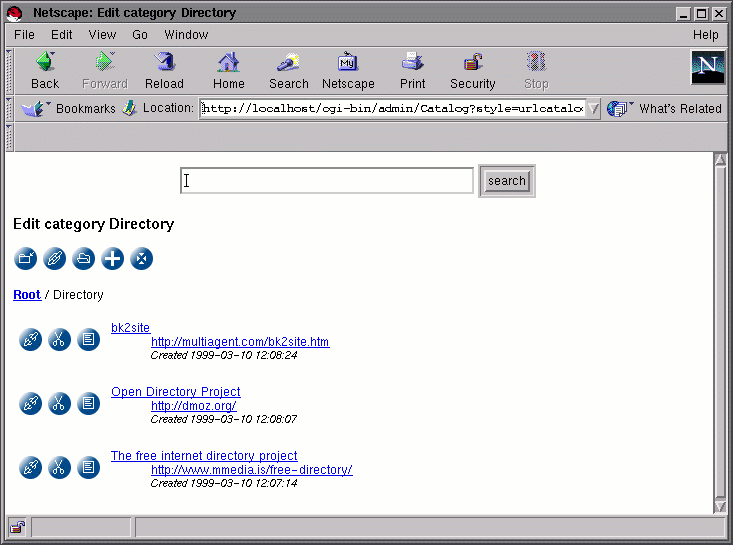The height and width of the screenshot is (545, 733).
Task: Open the View menu
Action: point(102,34)
